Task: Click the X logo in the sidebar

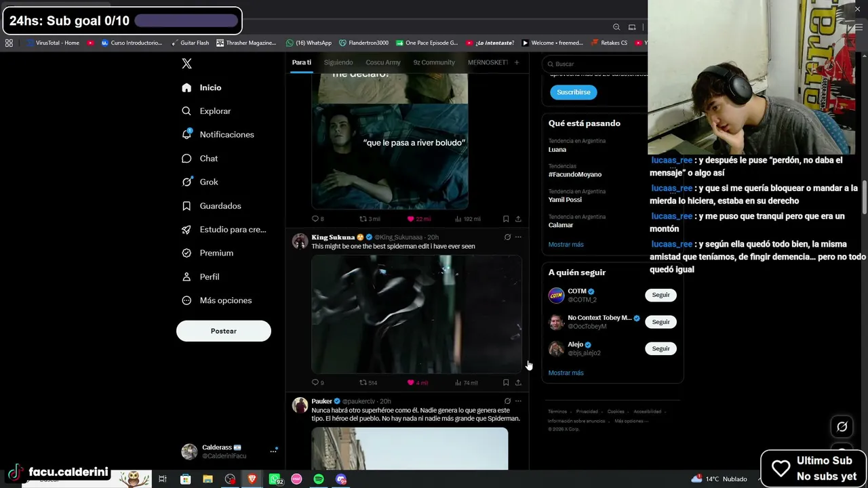Action: (187, 64)
